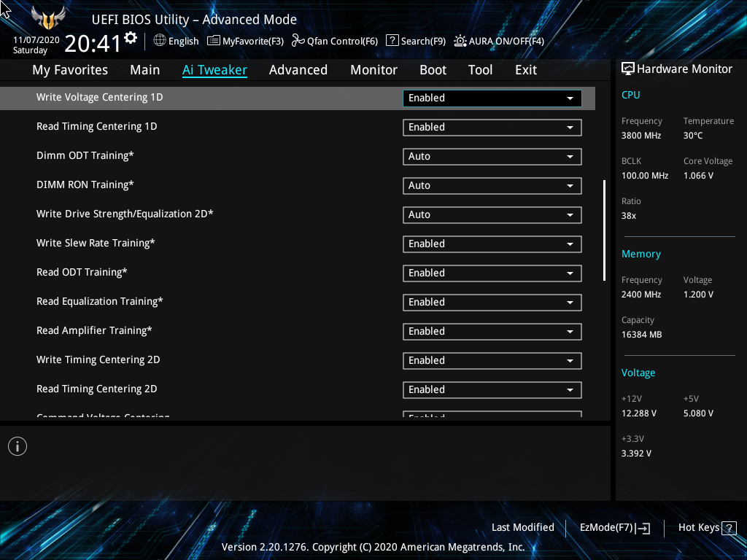Select the Dimm ODT Training* label
747x560 pixels.
point(85,156)
